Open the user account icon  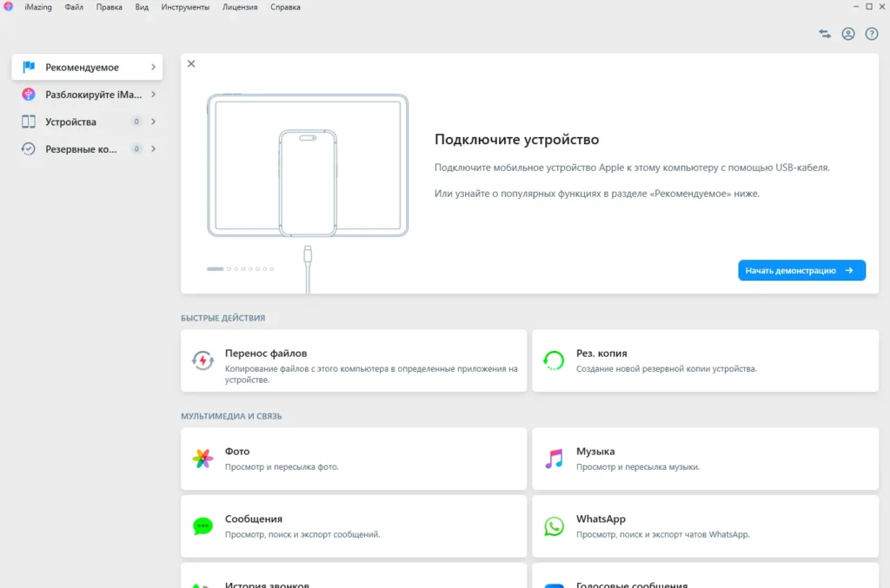tap(848, 34)
